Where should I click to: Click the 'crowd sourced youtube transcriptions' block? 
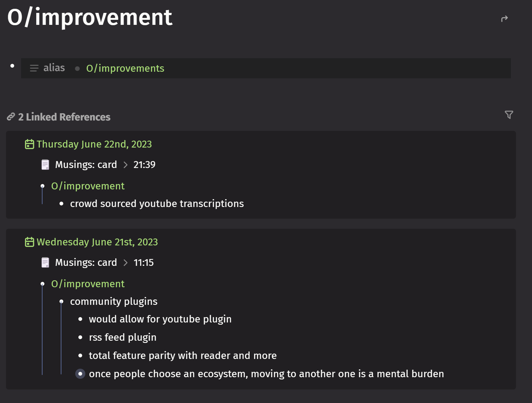coord(157,204)
